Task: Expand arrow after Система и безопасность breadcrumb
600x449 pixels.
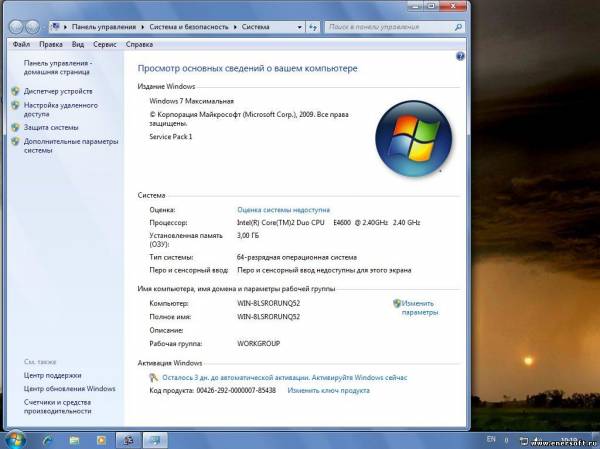Action: point(235,27)
